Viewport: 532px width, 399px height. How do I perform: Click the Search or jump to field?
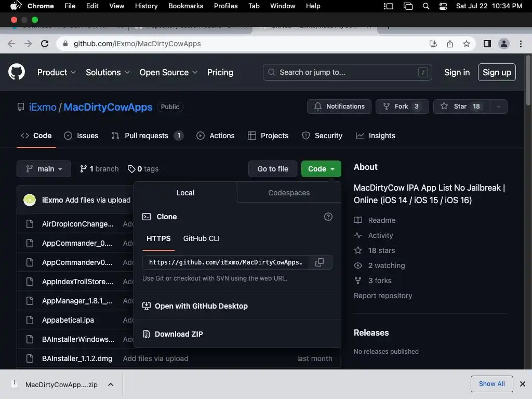tap(347, 72)
